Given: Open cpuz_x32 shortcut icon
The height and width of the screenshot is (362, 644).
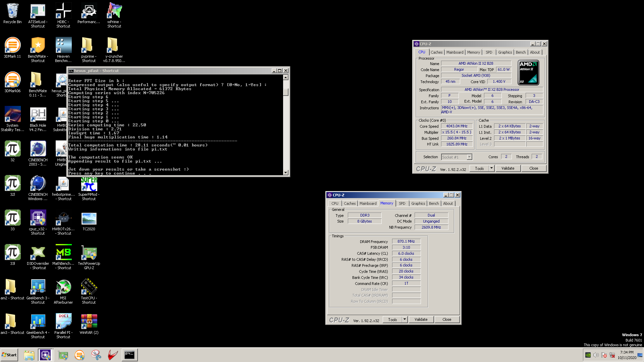Looking at the screenshot, I should point(38,222).
